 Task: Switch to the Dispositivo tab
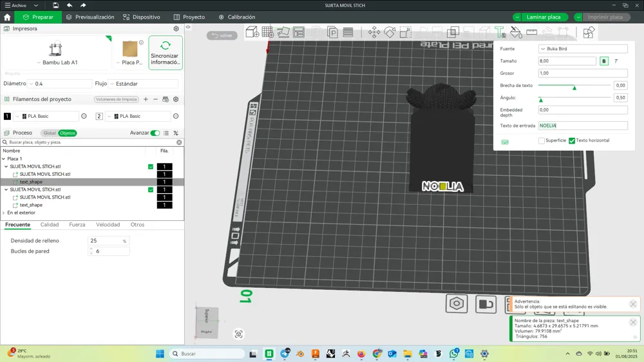point(142,17)
